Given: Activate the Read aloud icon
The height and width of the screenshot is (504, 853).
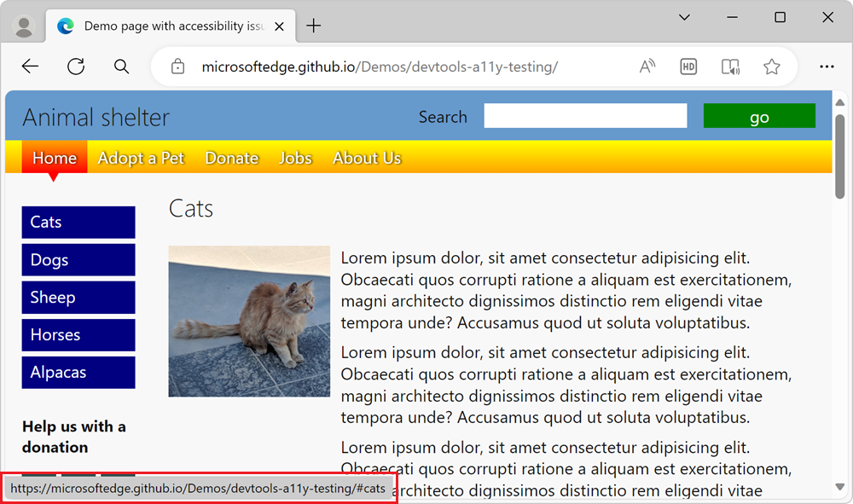Looking at the screenshot, I should [x=647, y=67].
